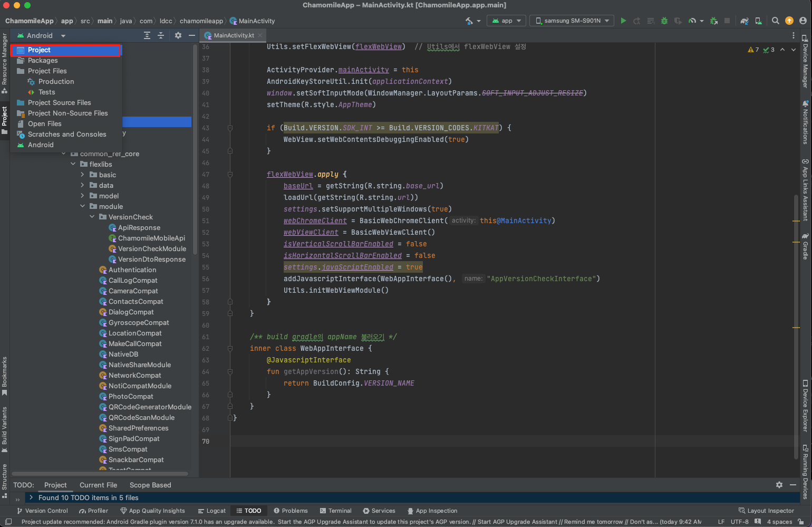Open project panel gear options
The width and height of the screenshot is (812, 527).
tap(178, 35)
